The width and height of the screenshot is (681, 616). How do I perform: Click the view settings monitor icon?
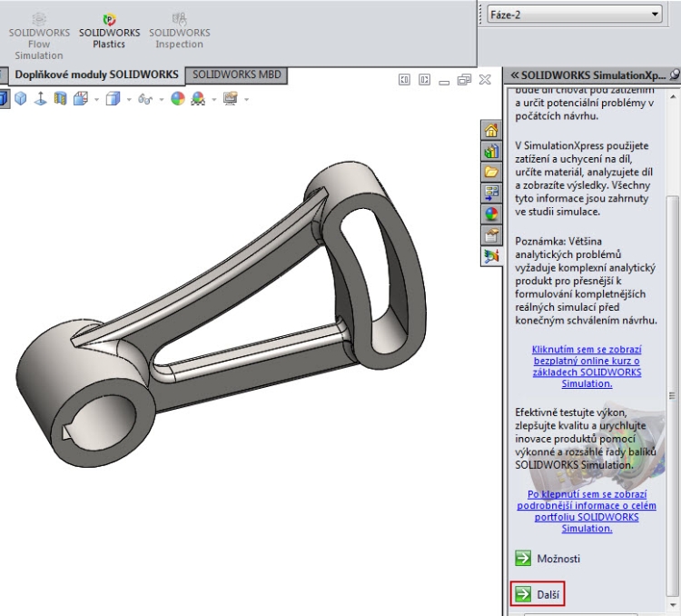tap(231, 99)
